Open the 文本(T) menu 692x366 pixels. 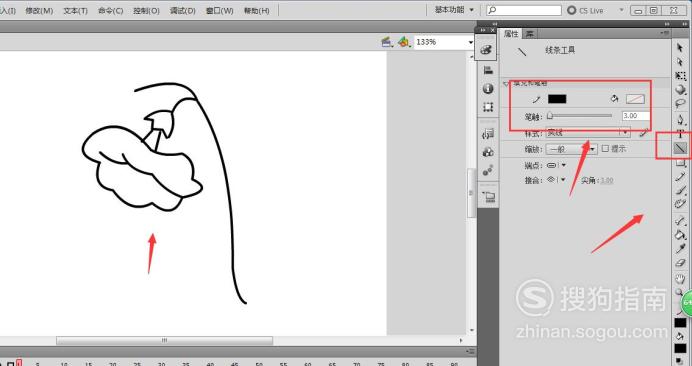point(75,11)
